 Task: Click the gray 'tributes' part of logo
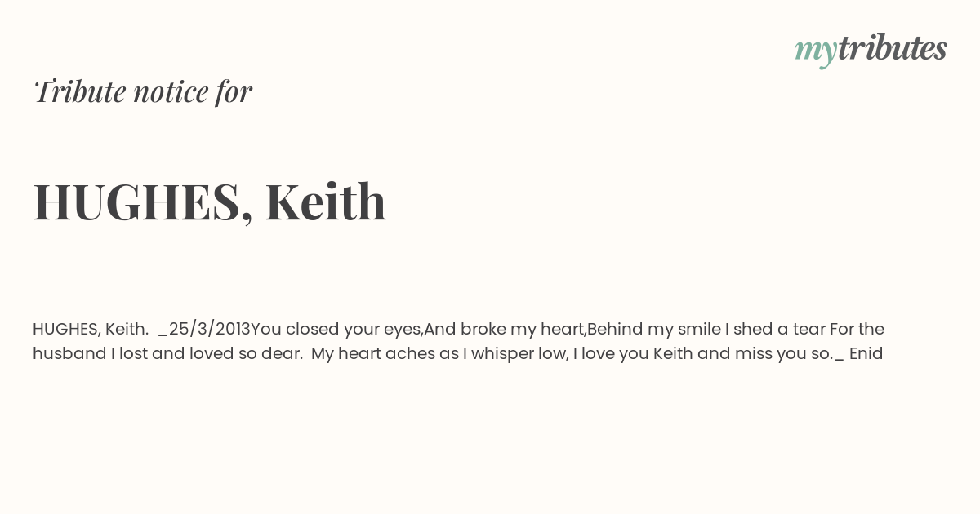pos(893,47)
